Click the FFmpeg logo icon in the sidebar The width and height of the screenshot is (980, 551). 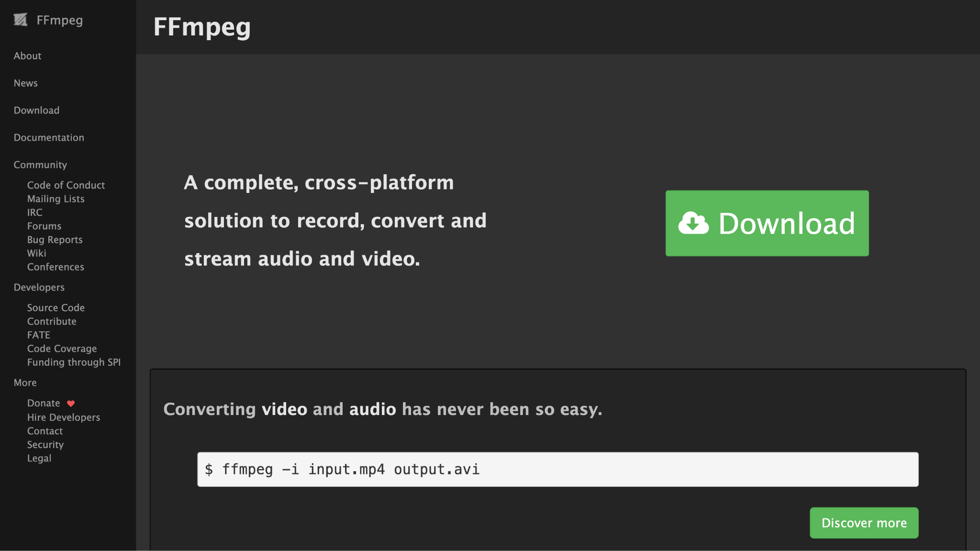[21, 20]
